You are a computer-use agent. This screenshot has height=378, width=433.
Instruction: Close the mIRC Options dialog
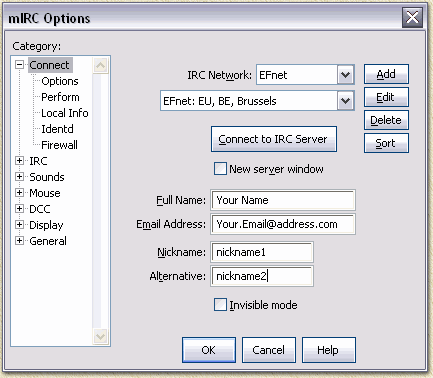(412, 17)
